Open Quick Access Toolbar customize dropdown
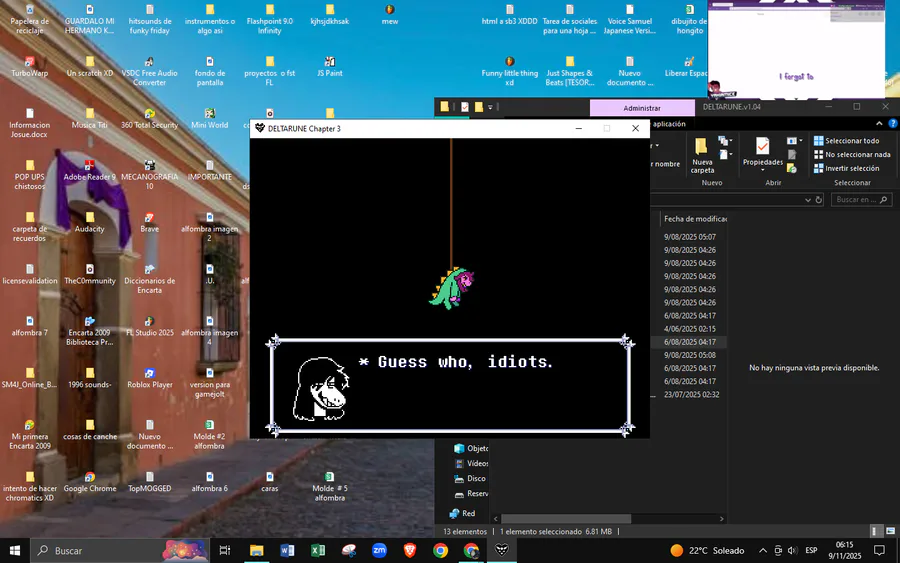Image resolution: width=900 pixels, height=563 pixels. (x=490, y=107)
